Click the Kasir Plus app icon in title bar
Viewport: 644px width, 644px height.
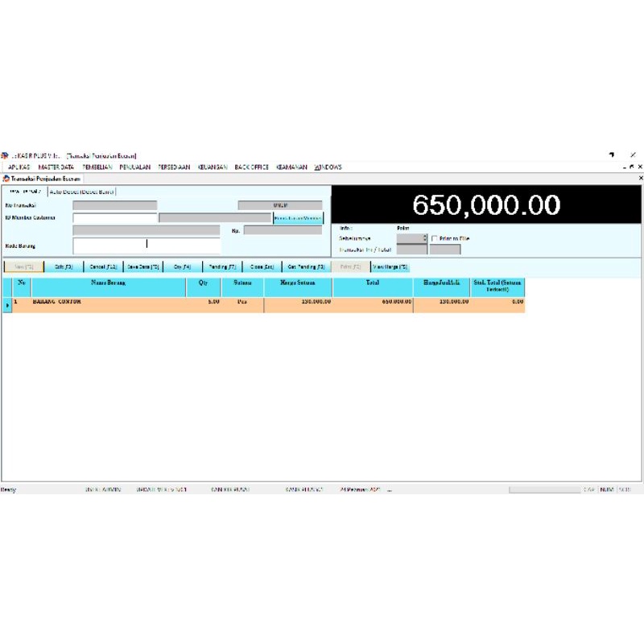(x=4, y=155)
